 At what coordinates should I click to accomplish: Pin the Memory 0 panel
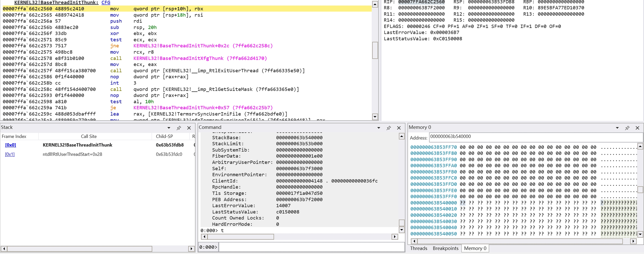[x=627, y=128]
